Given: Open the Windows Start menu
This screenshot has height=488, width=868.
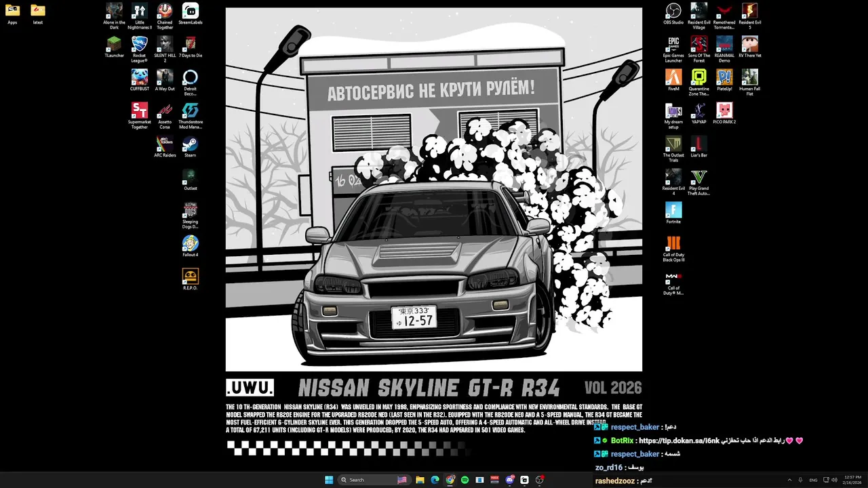Looking at the screenshot, I should (329, 480).
